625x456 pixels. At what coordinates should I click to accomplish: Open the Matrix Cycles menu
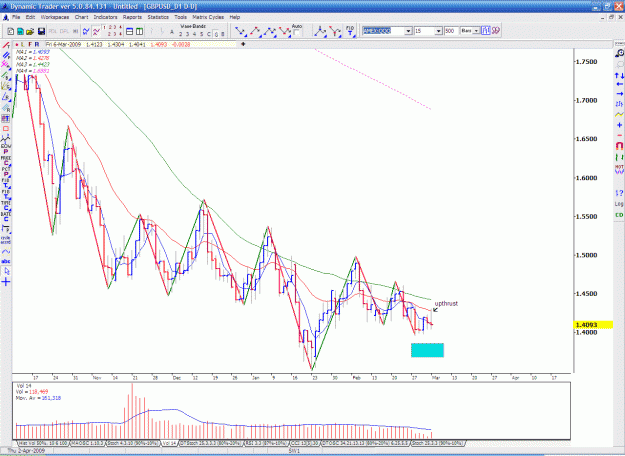pos(208,17)
